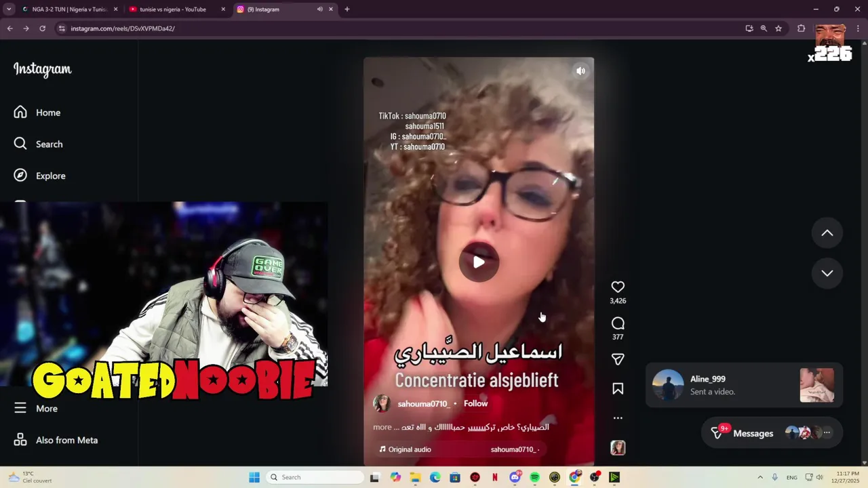Launch Copilot from taskbar

[x=395, y=477]
